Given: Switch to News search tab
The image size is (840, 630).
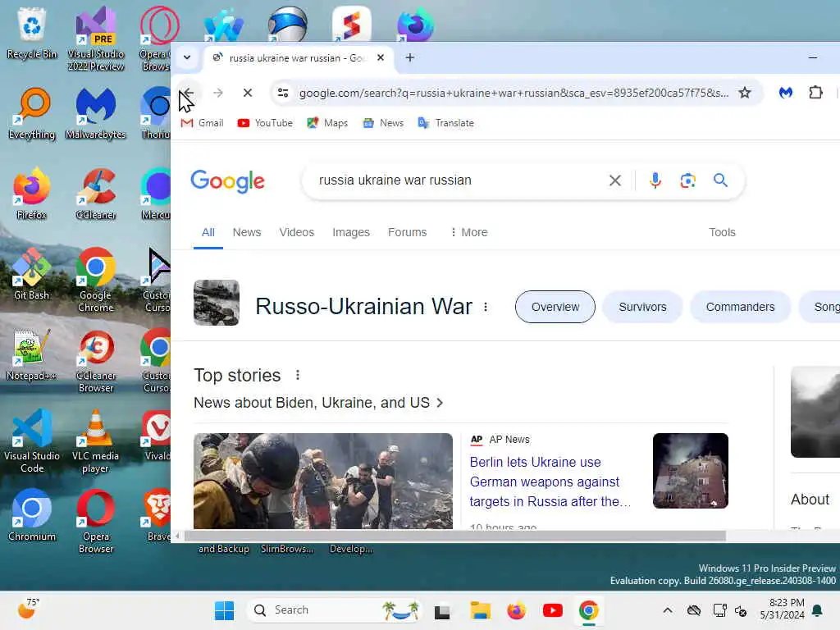Looking at the screenshot, I should point(246,232).
